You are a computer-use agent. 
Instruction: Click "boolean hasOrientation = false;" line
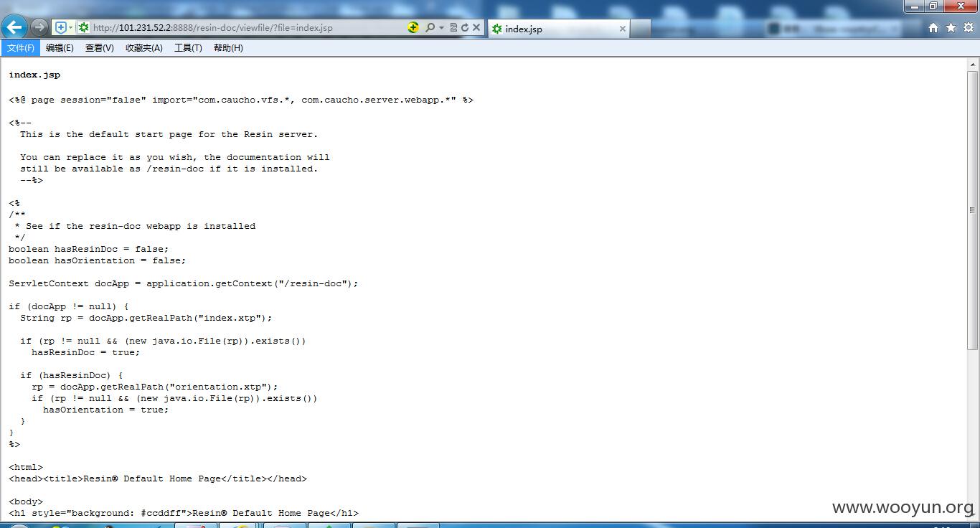tap(98, 260)
